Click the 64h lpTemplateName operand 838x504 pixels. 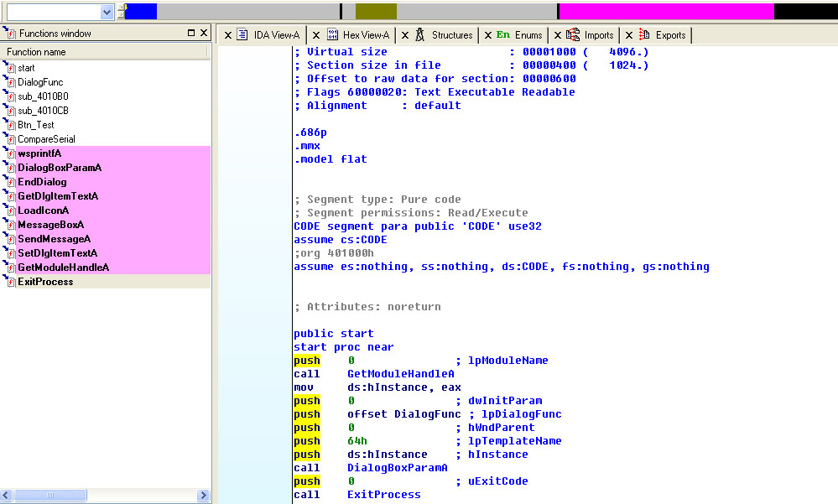[x=357, y=441]
